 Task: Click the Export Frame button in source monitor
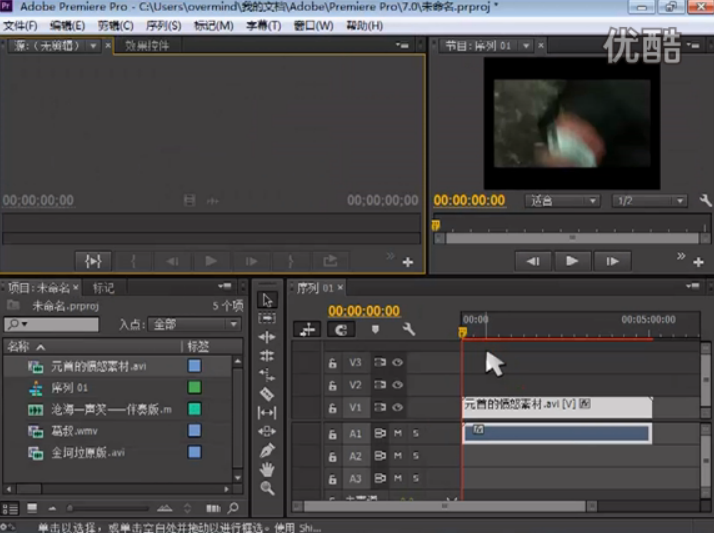(330, 261)
